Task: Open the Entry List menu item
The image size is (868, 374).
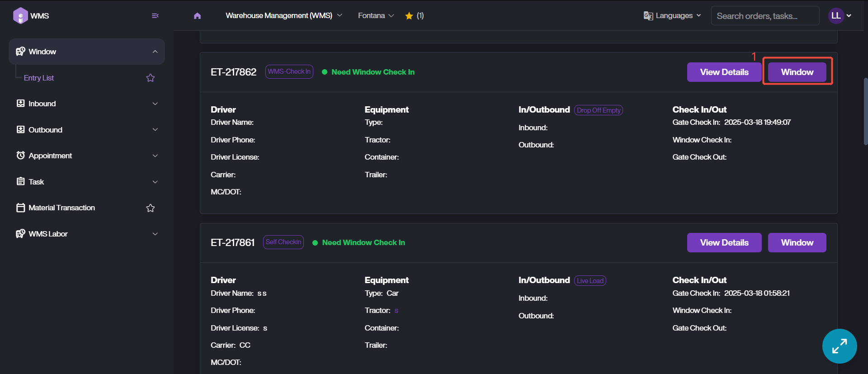Action: pos(39,78)
